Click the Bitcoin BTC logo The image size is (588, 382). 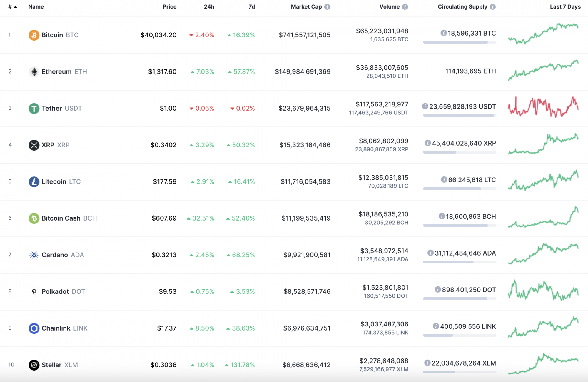click(x=34, y=35)
